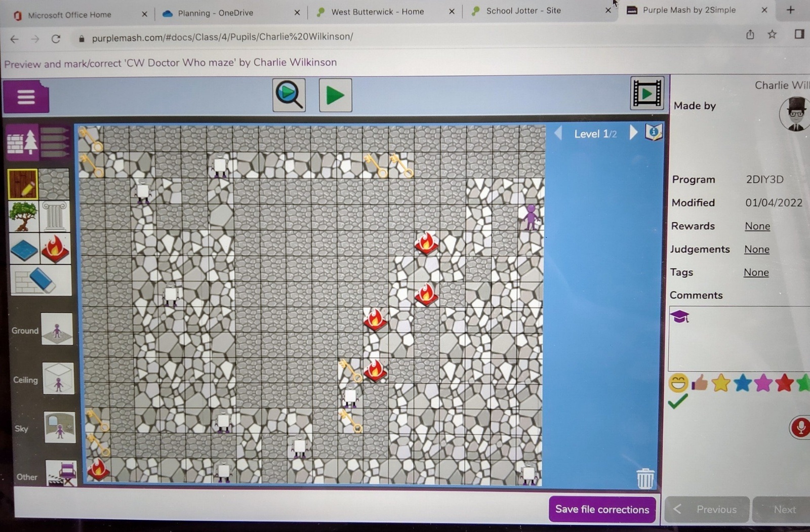
Task: Click the green play button
Action: 335,95
